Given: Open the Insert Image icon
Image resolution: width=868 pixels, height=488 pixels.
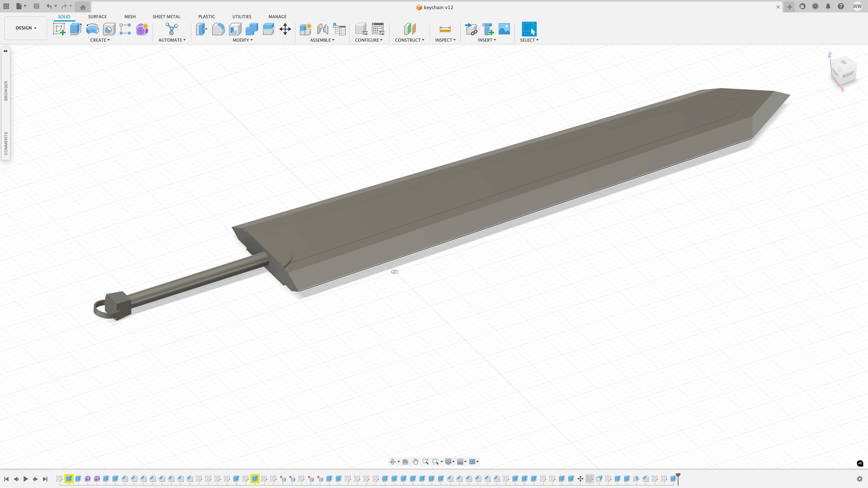Looking at the screenshot, I should pos(504,29).
